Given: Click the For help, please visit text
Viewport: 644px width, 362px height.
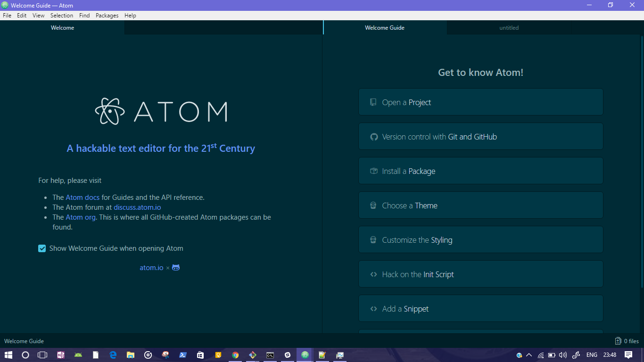Looking at the screenshot, I should [x=70, y=181].
